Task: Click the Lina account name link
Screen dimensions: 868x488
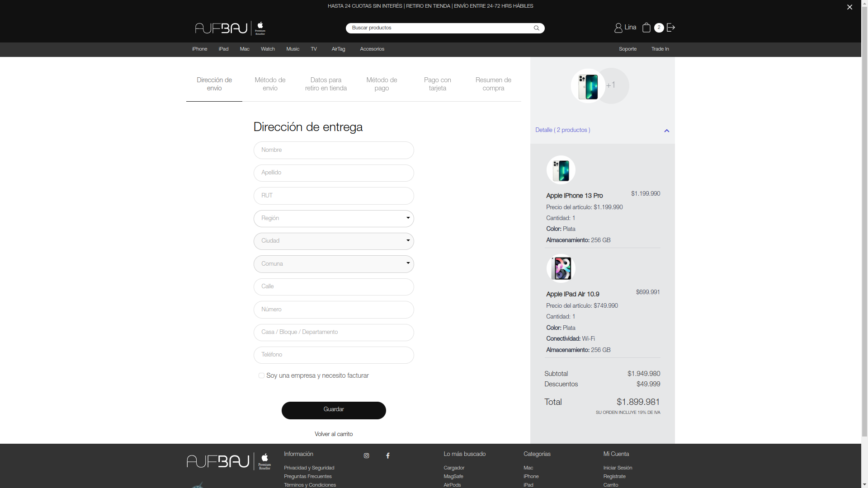Action: click(x=630, y=28)
